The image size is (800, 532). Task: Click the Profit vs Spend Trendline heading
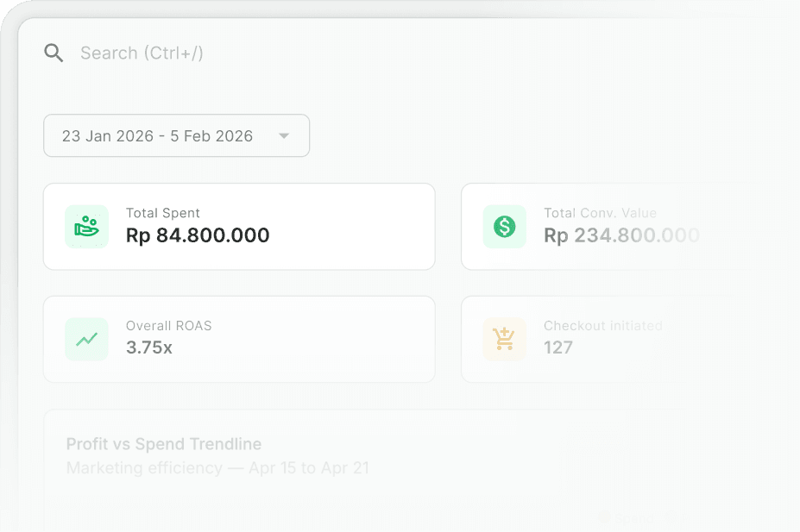164,444
